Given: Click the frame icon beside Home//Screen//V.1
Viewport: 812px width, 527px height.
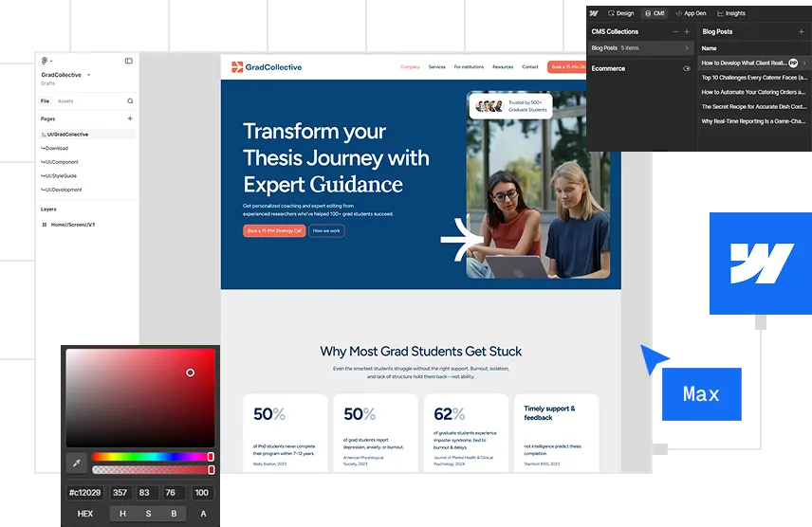Looking at the screenshot, I should click(x=44, y=225).
